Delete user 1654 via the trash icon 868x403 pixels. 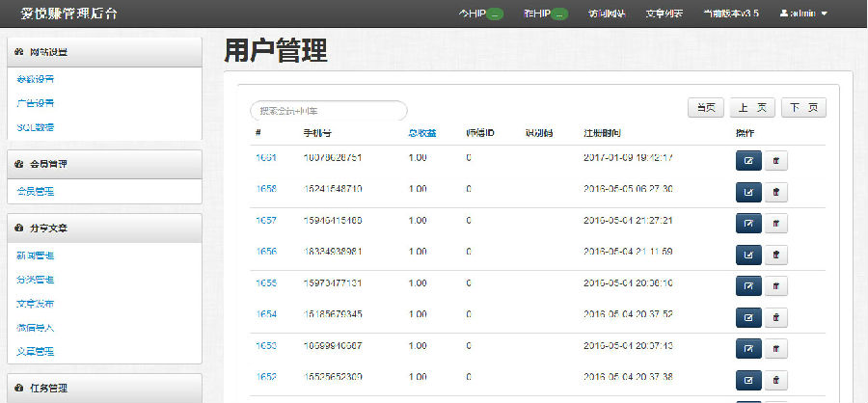click(x=775, y=317)
